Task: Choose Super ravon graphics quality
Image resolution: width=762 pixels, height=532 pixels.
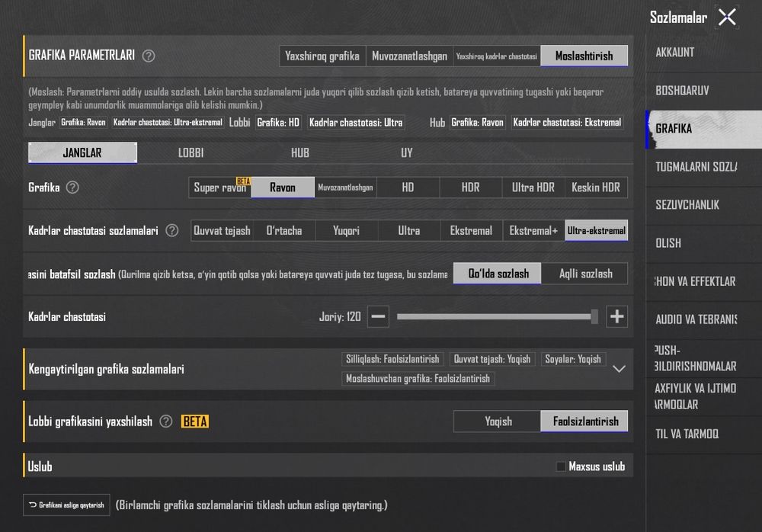Action: tap(219, 187)
